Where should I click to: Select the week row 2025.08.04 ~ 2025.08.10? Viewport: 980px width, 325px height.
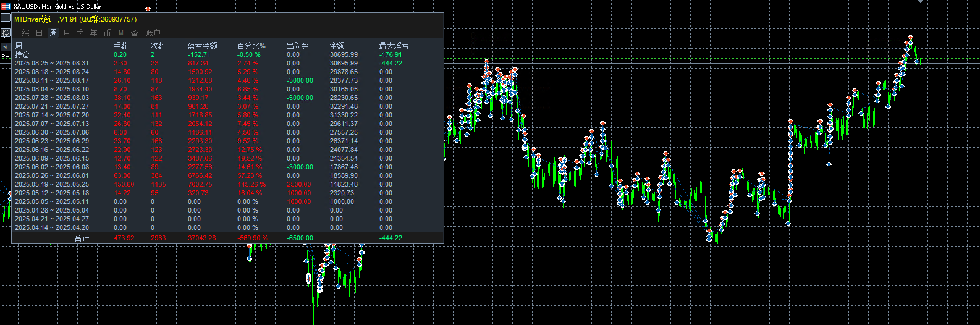point(52,89)
